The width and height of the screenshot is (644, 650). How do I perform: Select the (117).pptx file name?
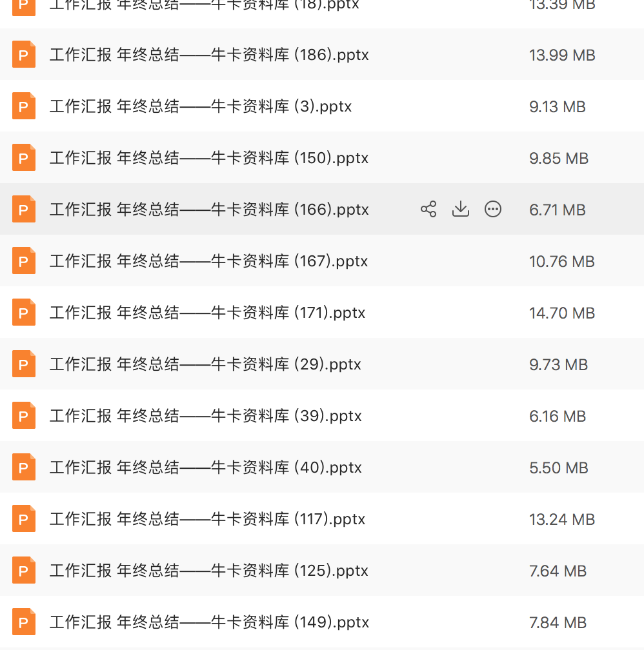[208, 519]
